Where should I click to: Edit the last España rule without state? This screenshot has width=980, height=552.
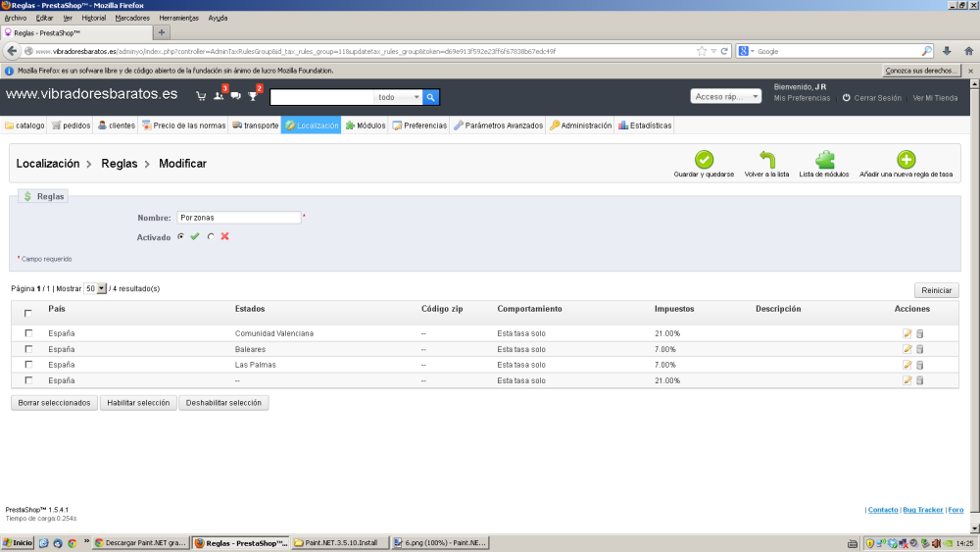(907, 380)
